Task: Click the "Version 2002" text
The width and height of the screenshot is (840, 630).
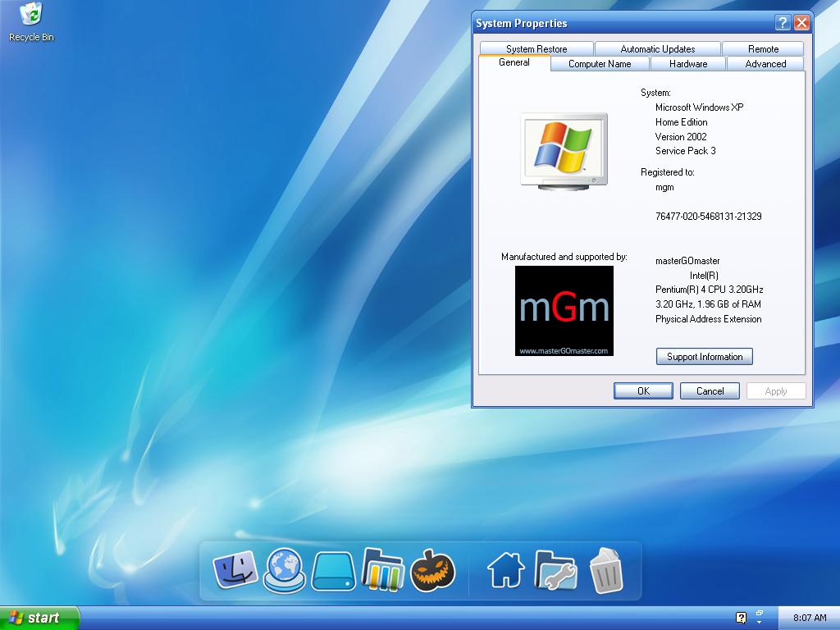Action: [x=681, y=137]
